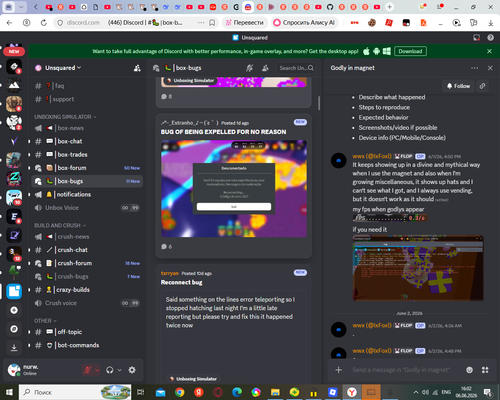Toggle microphone mute in user panel

tap(88, 370)
